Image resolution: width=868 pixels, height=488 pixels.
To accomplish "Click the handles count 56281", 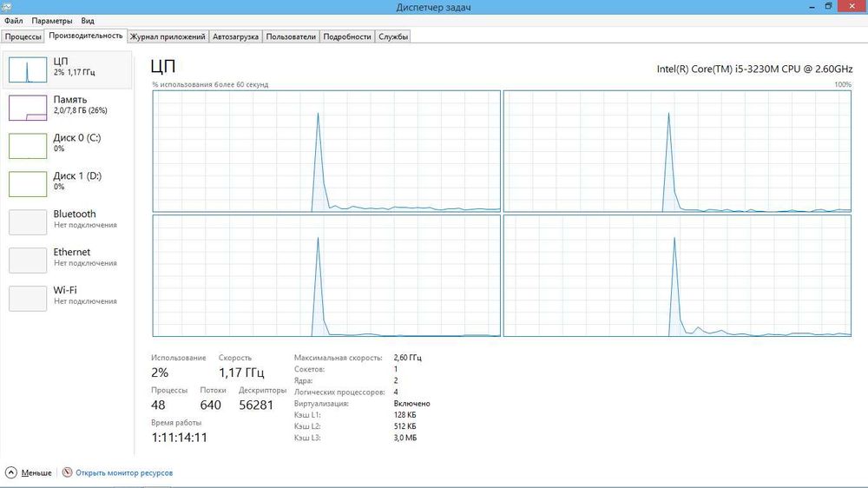I will pos(256,405).
